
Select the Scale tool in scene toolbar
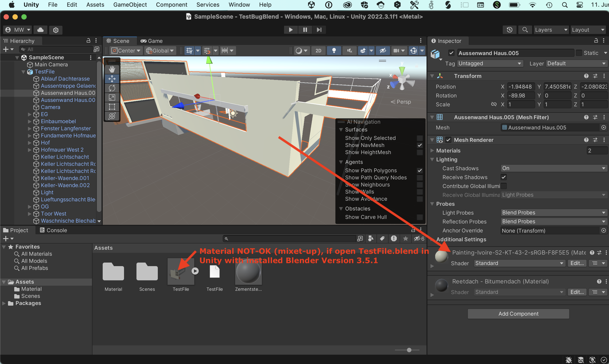(112, 97)
